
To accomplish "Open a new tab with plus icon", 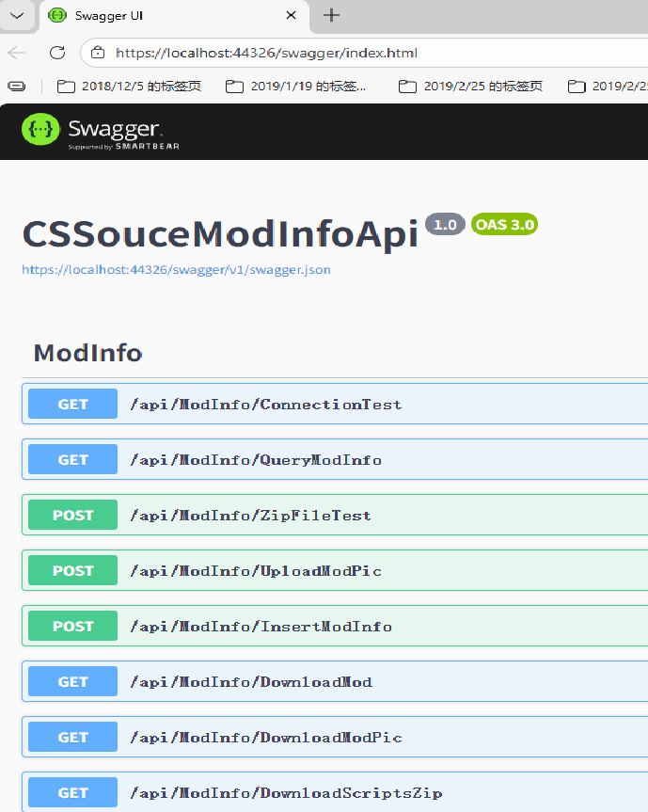I will [x=331, y=15].
